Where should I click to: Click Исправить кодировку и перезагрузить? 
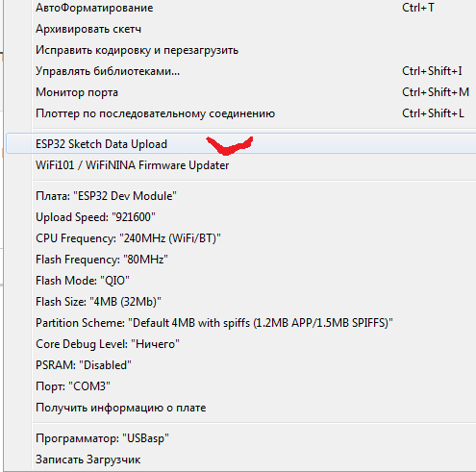pyautogui.click(x=241, y=50)
